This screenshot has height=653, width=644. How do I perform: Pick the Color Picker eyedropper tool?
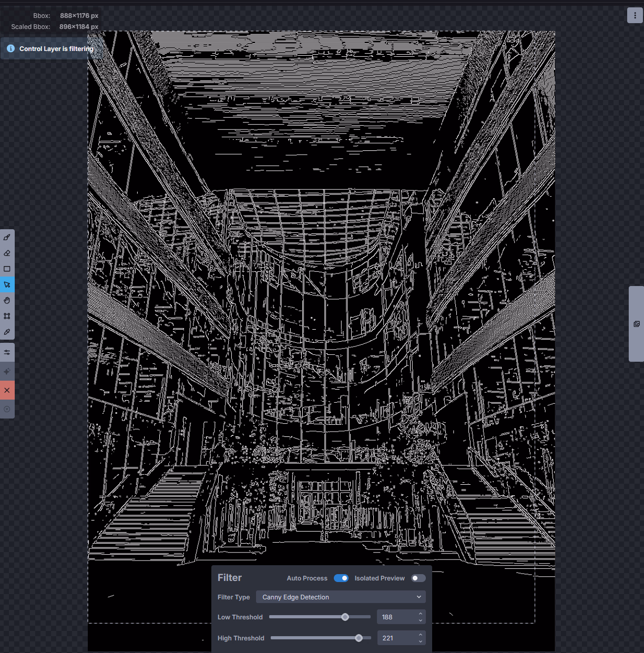(x=7, y=332)
